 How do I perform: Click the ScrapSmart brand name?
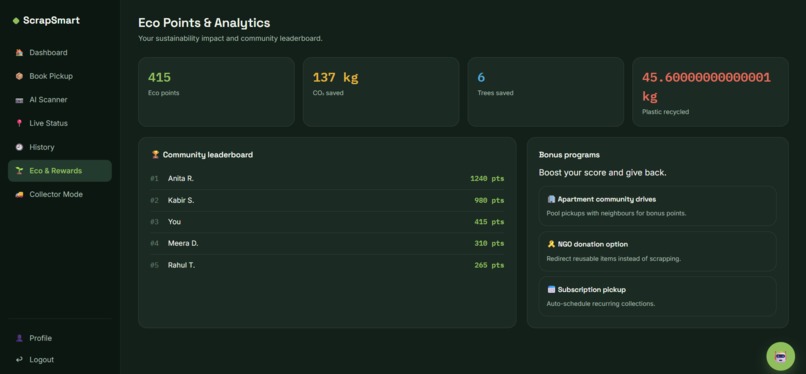click(x=51, y=21)
